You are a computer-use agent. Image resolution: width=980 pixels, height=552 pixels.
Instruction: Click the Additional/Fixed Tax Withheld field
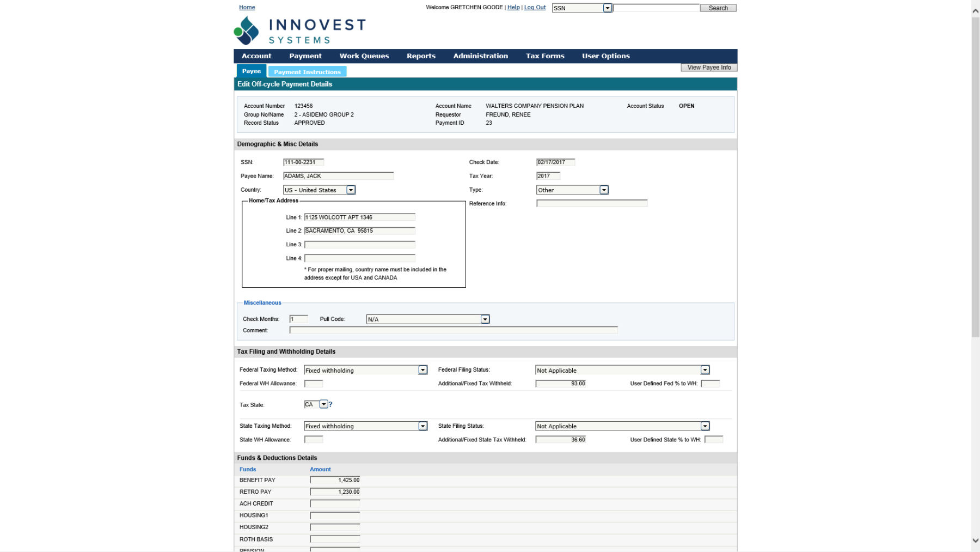point(561,384)
